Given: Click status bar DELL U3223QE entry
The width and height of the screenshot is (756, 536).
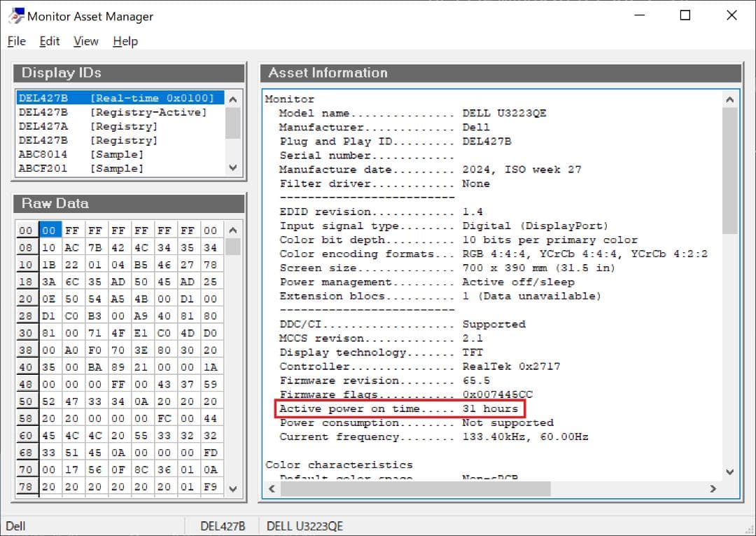Looking at the screenshot, I should click(x=304, y=526).
